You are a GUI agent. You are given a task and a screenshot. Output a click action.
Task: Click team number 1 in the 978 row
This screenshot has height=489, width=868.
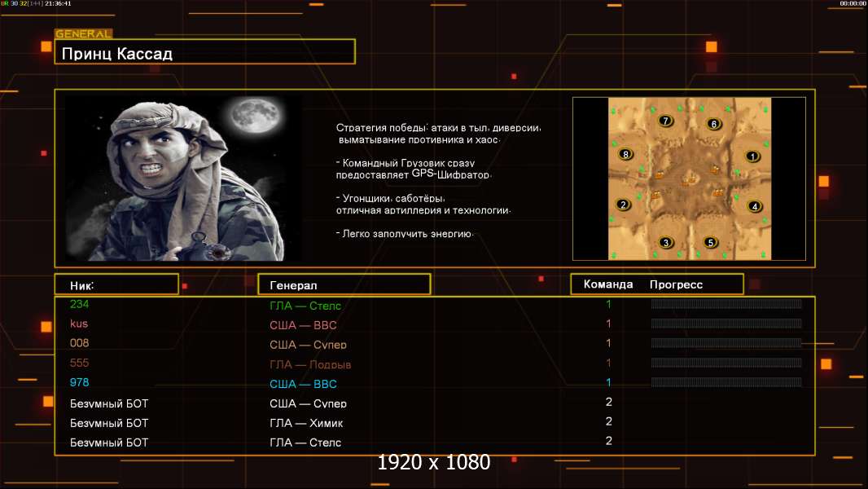(x=608, y=382)
